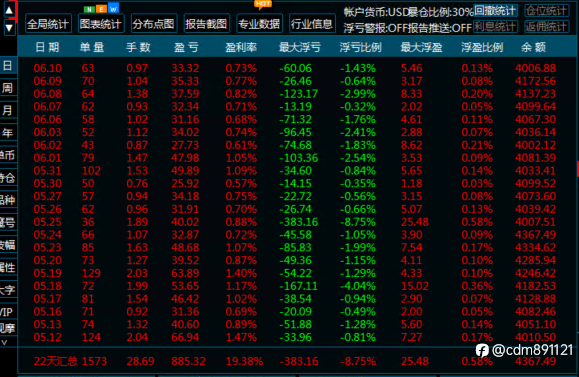Sort by 单量 order count header

(92, 47)
